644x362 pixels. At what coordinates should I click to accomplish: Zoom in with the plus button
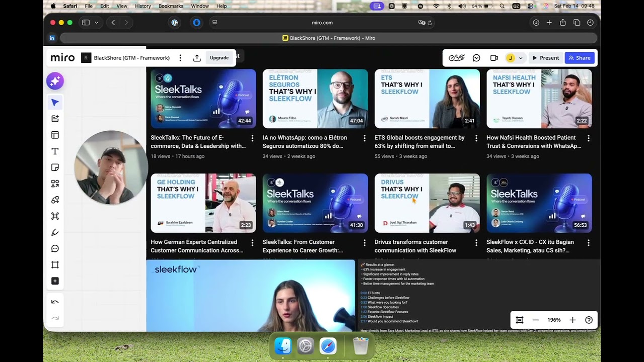(x=573, y=320)
